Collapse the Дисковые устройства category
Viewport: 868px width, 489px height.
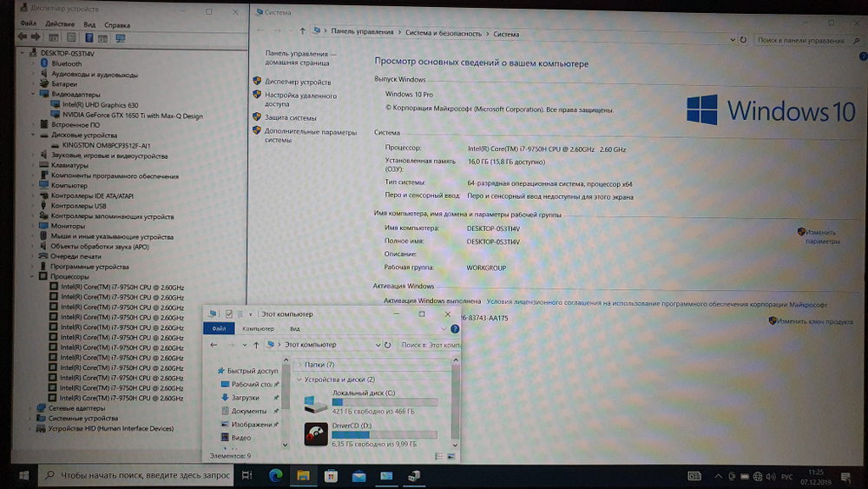(x=33, y=135)
